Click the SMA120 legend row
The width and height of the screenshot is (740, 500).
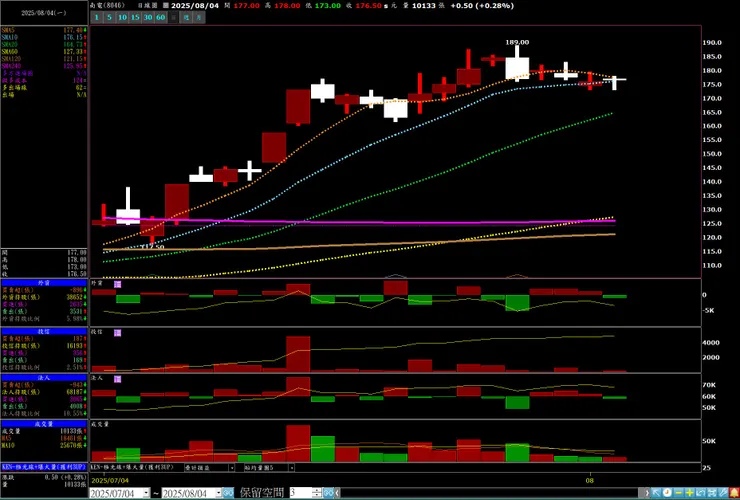pos(44,59)
